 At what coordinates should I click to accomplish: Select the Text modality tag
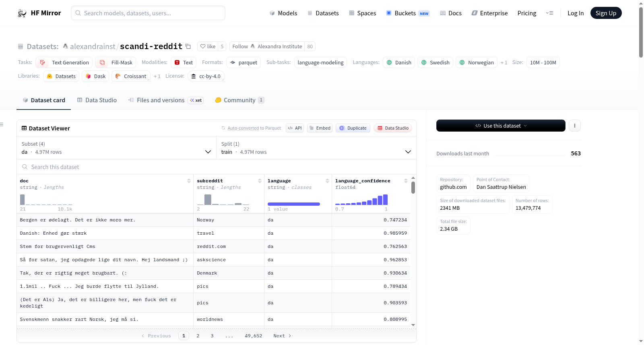coord(184,62)
